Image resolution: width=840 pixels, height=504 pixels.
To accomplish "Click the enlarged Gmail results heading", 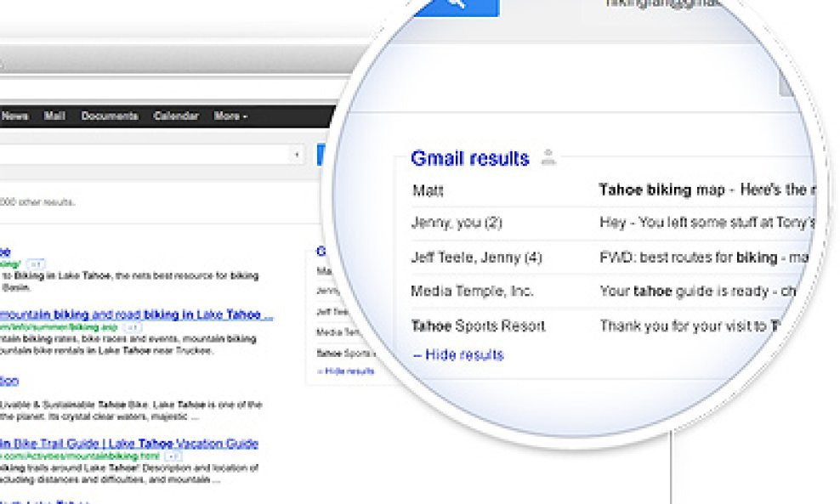I will pyautogui.click(x=470, y=158).
